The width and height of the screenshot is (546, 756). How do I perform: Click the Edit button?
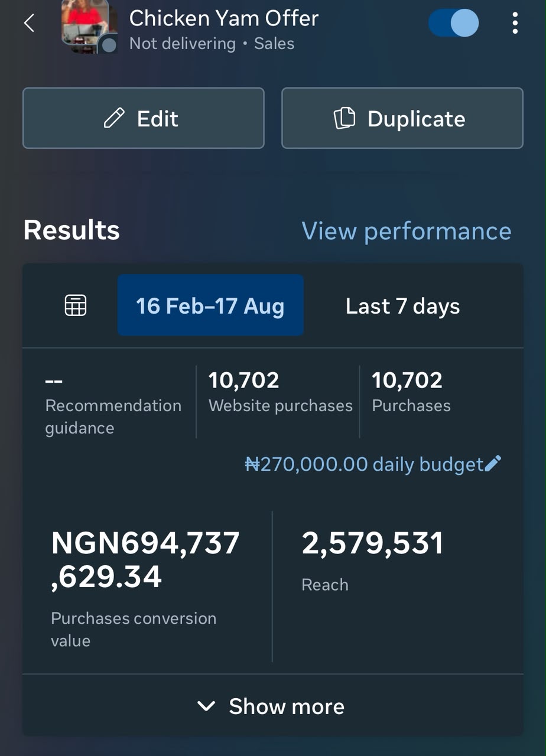click(144, 118)
